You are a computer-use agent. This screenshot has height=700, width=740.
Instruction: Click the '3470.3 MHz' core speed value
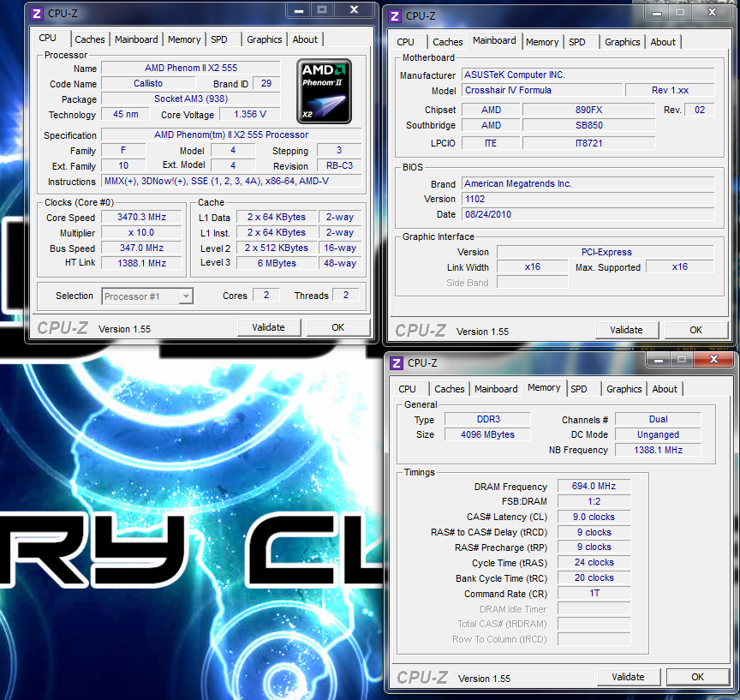(x=141, y=217)
